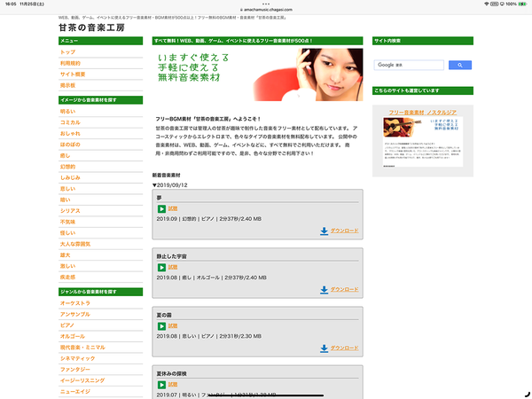Browse the シネマティック genre
Screen dimensions: 532x399
[x=78, y=358]
